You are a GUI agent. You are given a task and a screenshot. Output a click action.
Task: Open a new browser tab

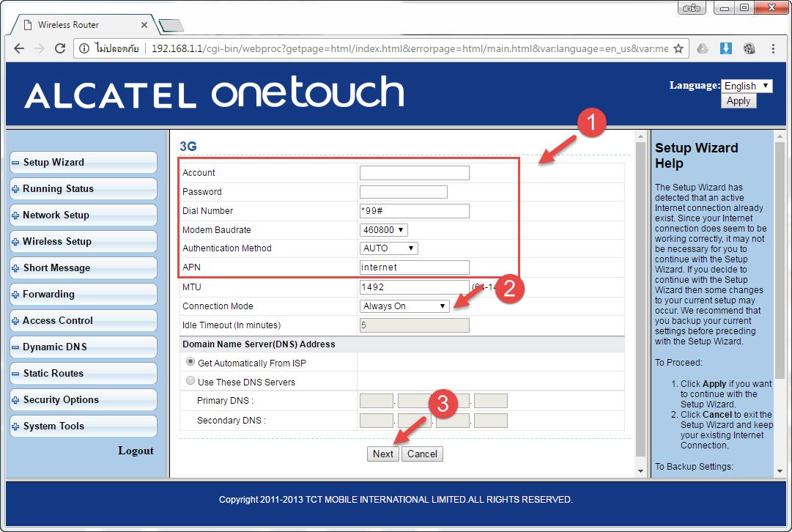(171, 25)
